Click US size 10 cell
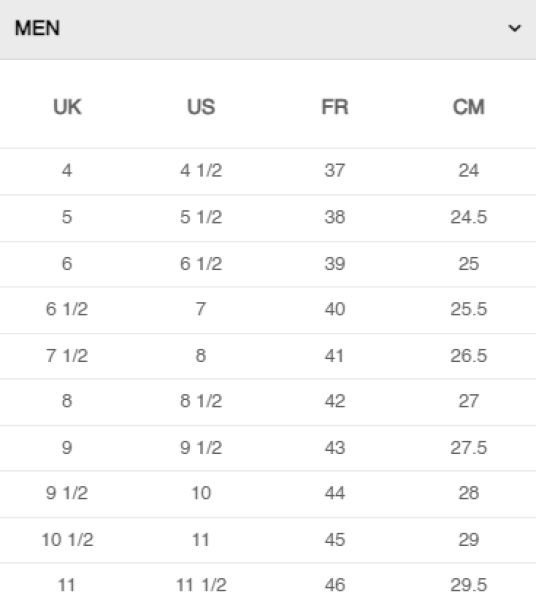This screenshot has width=536, height=600. coord(201,493)
